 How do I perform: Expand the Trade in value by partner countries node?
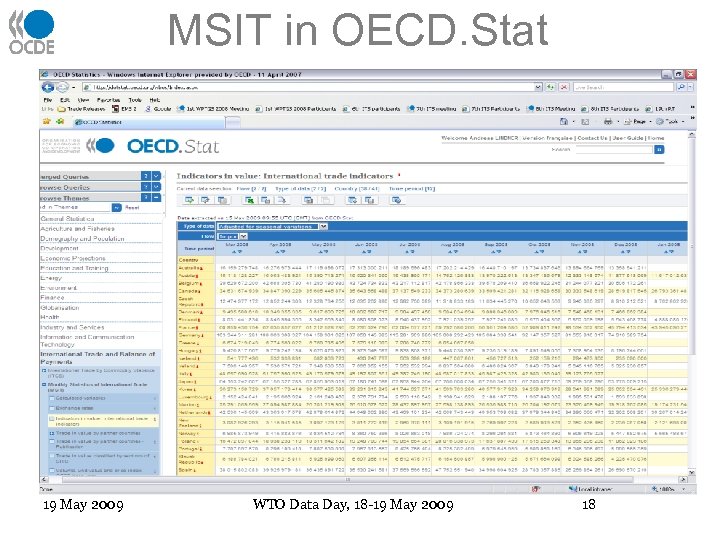52,433
